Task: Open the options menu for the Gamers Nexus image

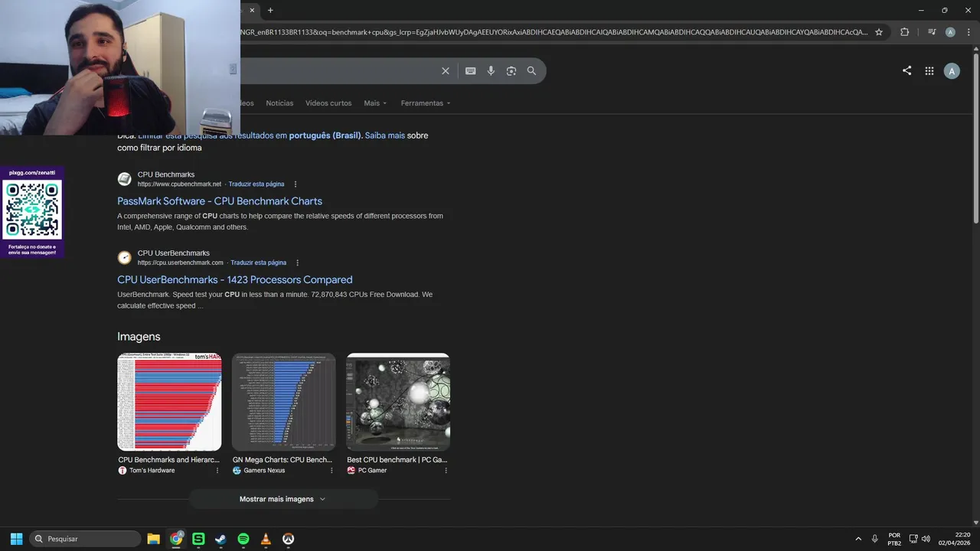Action: coord(332,471)
